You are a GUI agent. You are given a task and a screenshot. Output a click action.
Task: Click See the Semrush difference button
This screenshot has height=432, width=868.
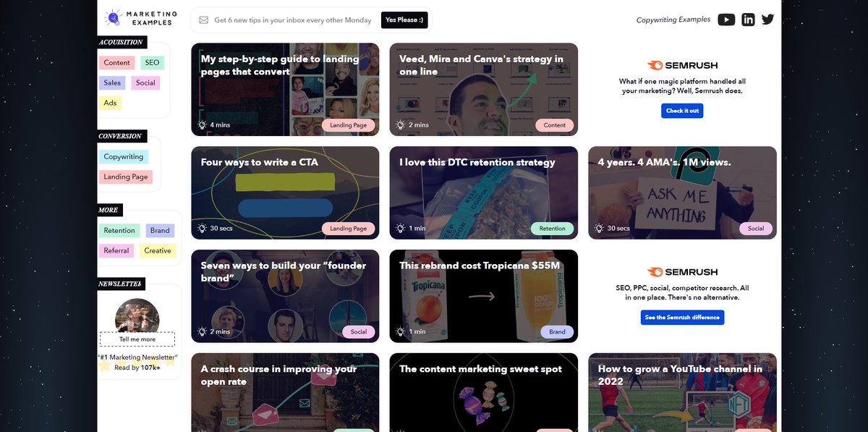(682, 317)
